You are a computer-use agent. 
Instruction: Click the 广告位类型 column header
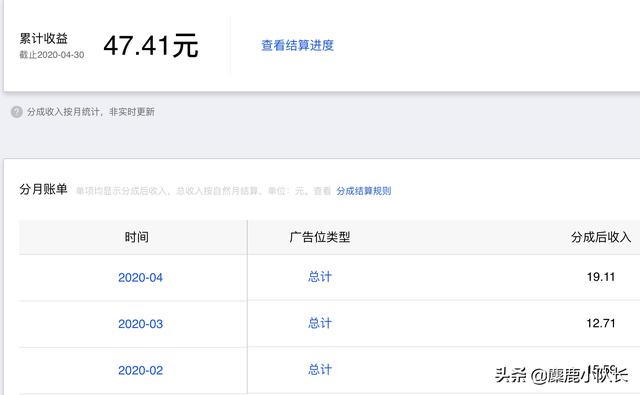(x=320, y=237)
